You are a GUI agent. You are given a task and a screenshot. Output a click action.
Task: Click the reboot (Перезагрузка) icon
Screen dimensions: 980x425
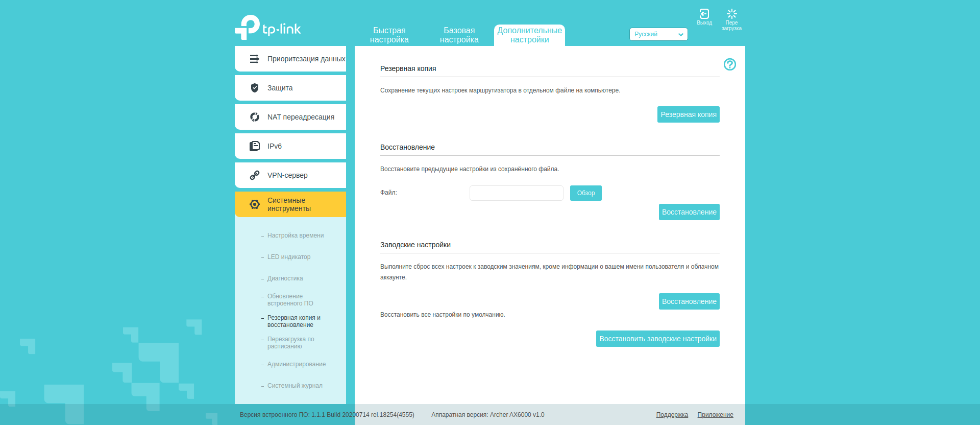(x=731, y=14)
